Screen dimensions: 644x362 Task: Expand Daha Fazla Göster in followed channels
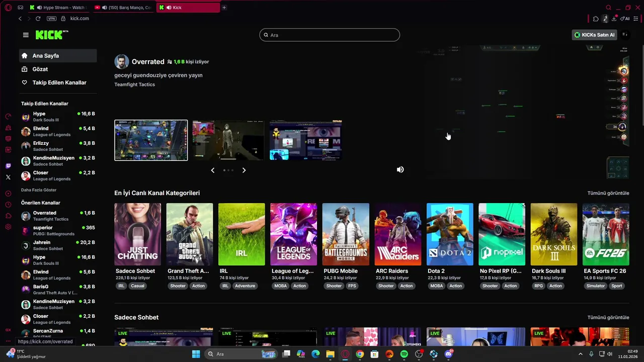(39, 190)
